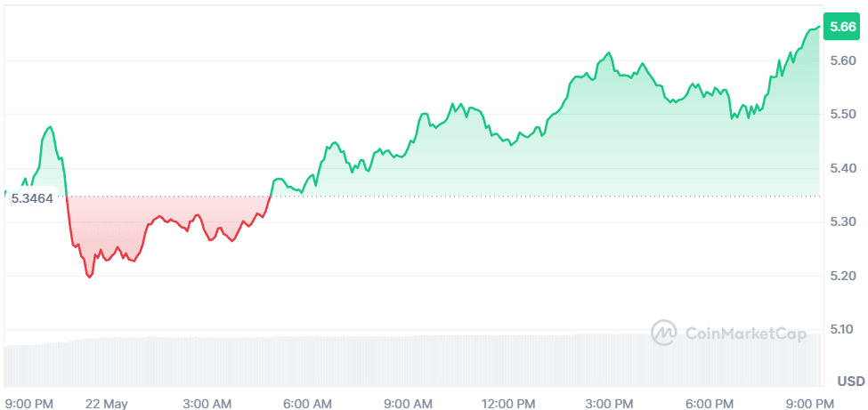
Task: Click the gray volume bars under the chart
Action: pyautogui.click(x=410, y=360)
